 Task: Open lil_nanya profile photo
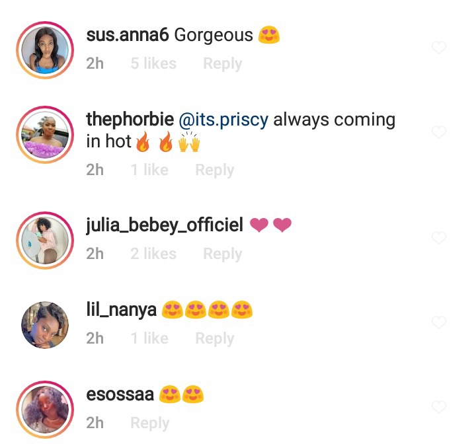(x=45, y=325)
